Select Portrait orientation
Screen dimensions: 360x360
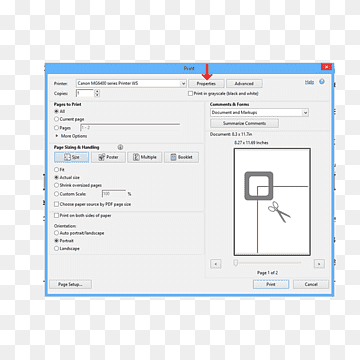pyautogui.click(x=56, y=241)
